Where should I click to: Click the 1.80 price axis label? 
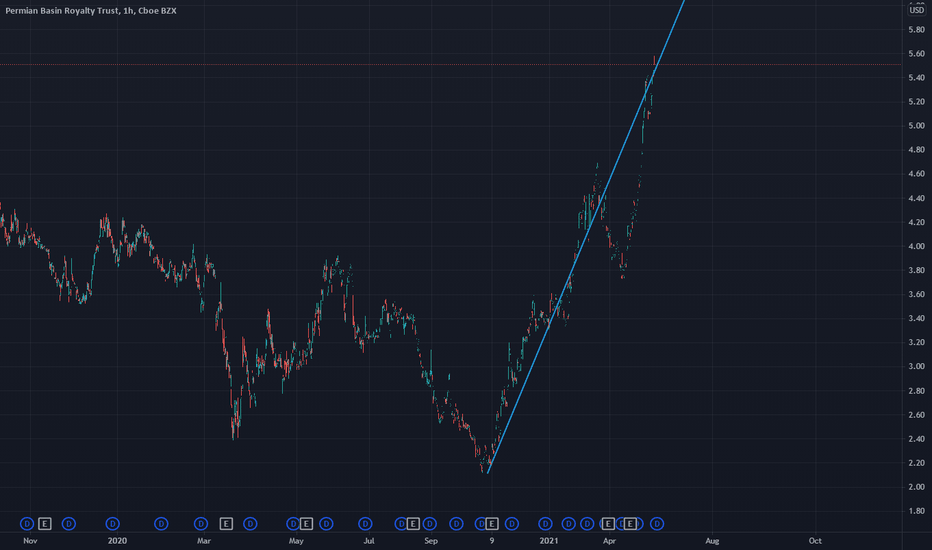tap(916, 511)
